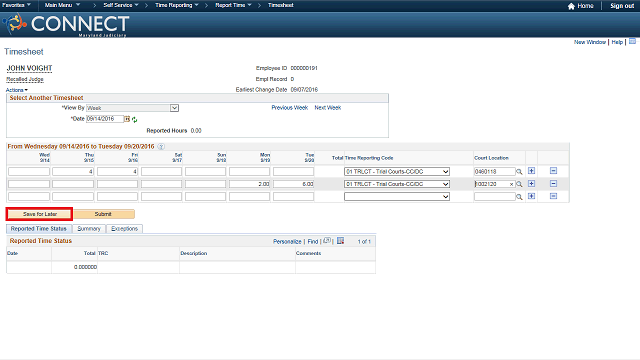The width and height of the screenshot is (640, 360).
Task: Look up court location for 0460118 row
Action: pos(519,172)
